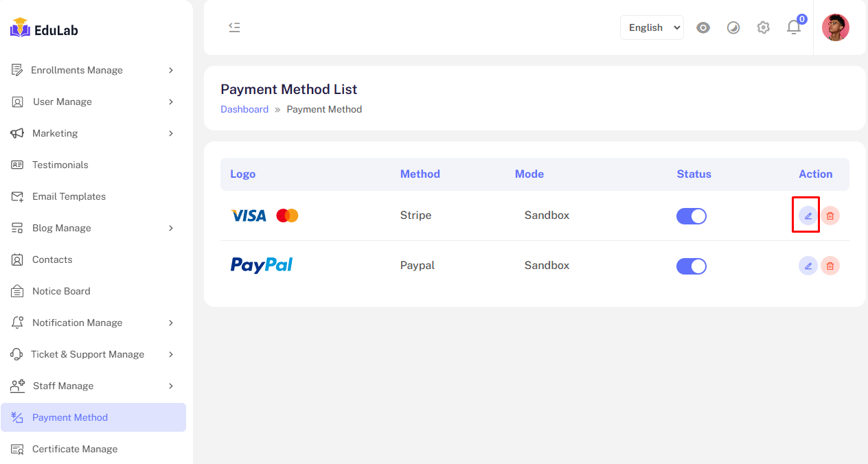Toggle the Stripe status switch

(692, 216)
